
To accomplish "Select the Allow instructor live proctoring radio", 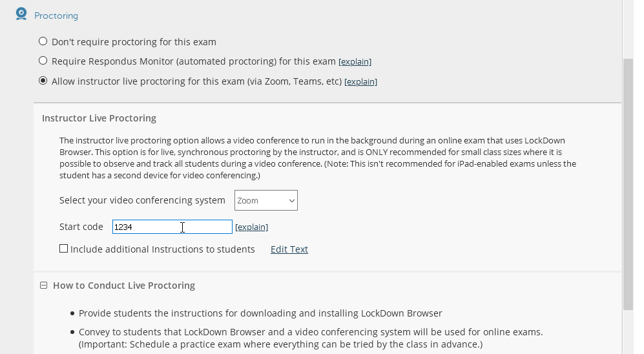I will [x=43, y=81].
